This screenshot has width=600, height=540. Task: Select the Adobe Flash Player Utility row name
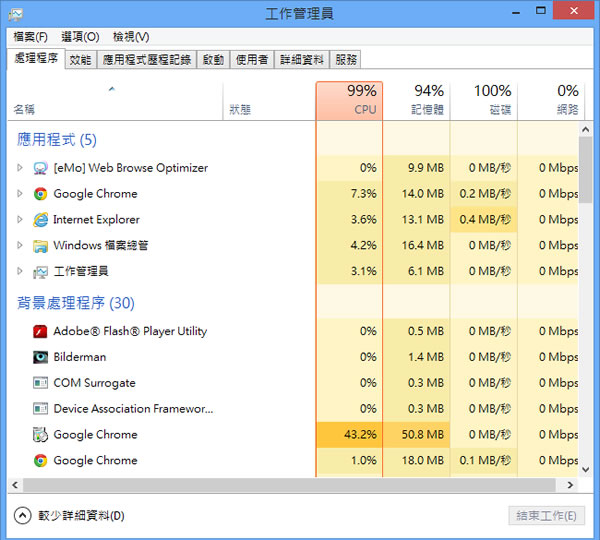[x=130, y=331]
